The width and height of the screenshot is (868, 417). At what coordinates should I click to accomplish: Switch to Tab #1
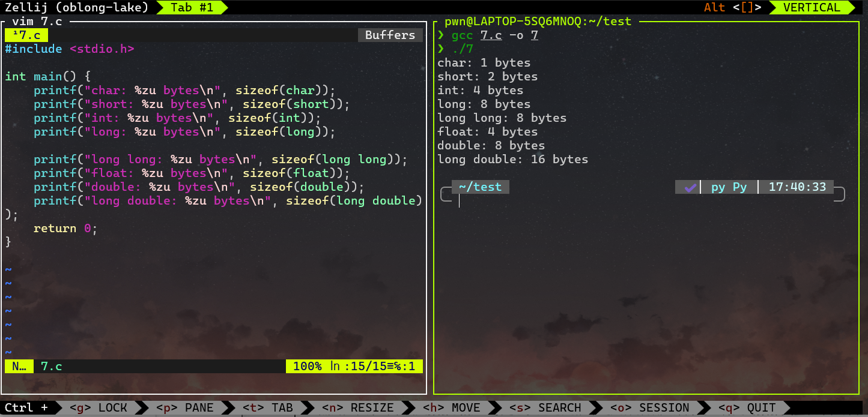coord(192,7)
